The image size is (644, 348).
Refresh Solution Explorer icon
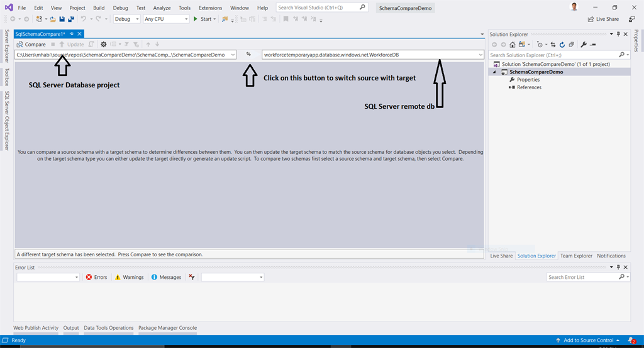coord(562,45)
